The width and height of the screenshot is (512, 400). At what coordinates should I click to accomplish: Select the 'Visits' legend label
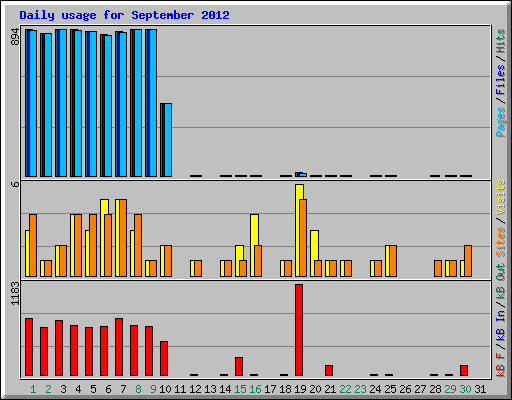pos(501,197)
